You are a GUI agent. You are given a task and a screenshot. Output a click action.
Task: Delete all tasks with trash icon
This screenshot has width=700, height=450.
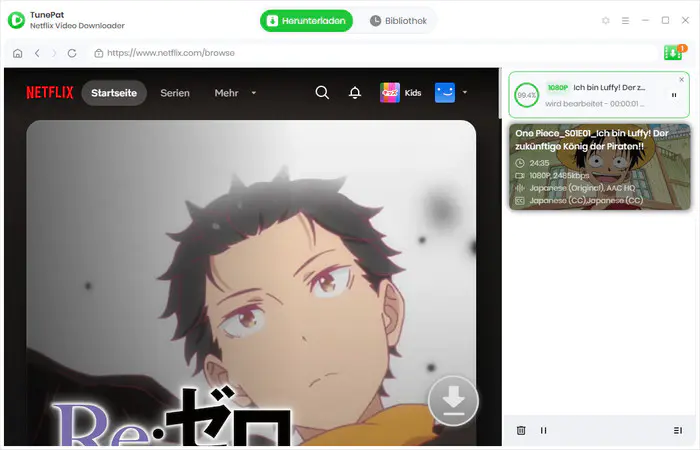coord(521,430)
